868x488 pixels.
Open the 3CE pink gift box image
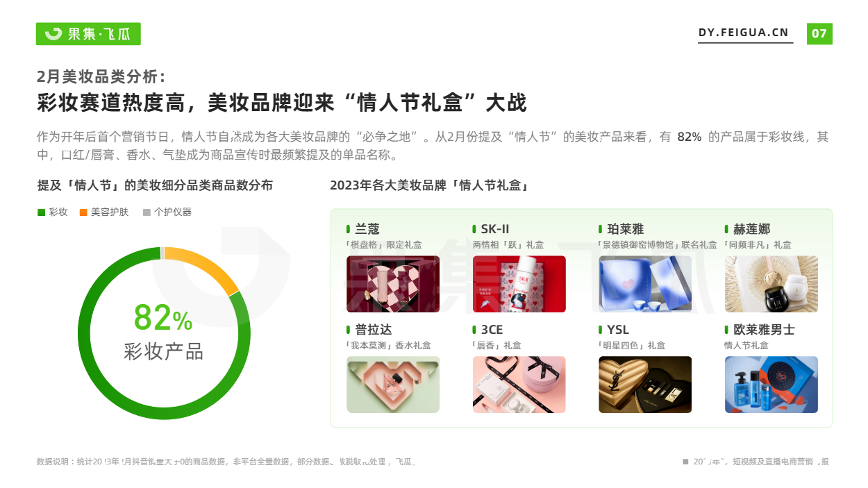[x=519, y=385]
